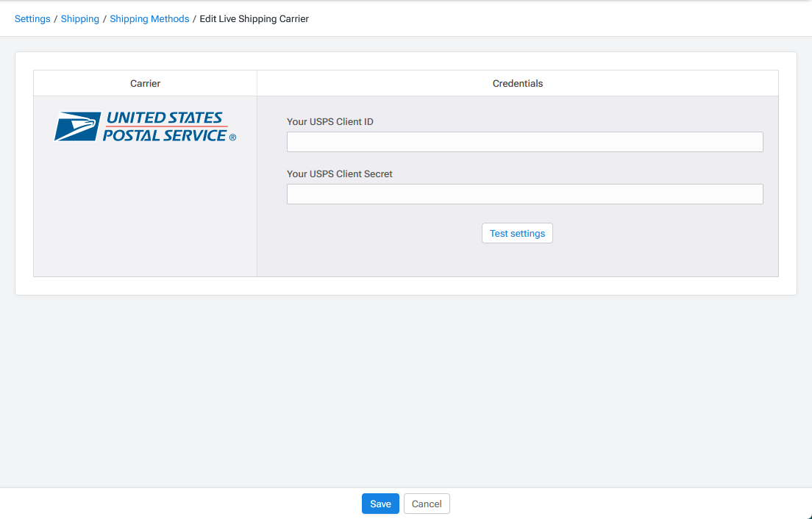Cancel editing the live shipping carrier
Image resolution: width=812 pixels, height=519 pixels.
coord(427,504)
